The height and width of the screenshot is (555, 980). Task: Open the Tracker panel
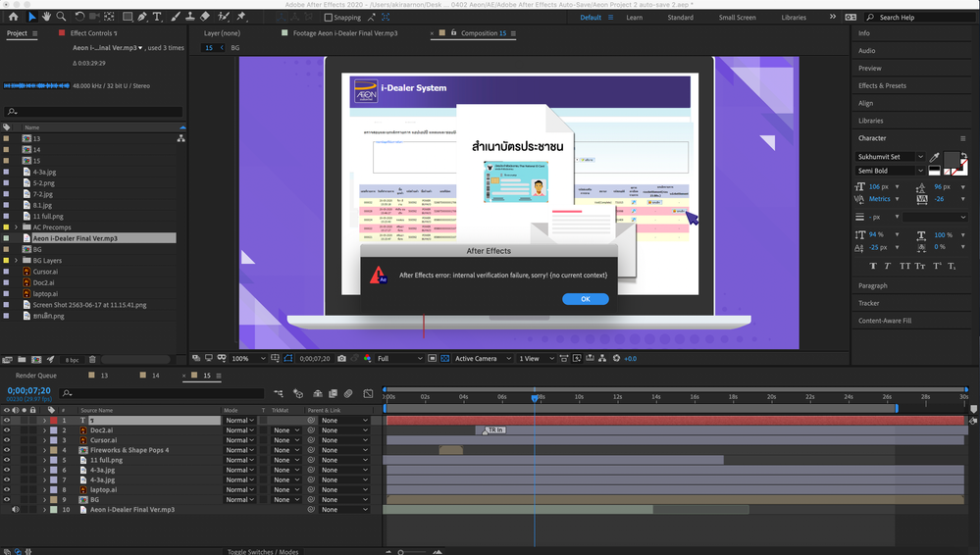(869, 303)
